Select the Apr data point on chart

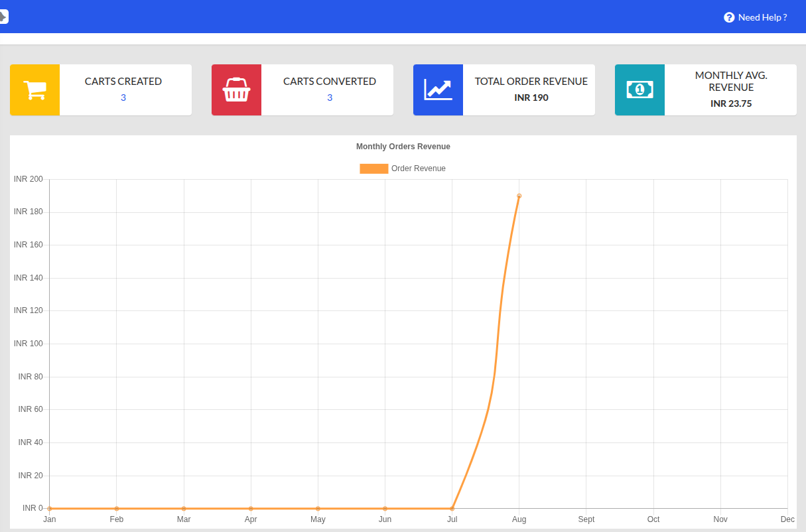coord(251,509)
